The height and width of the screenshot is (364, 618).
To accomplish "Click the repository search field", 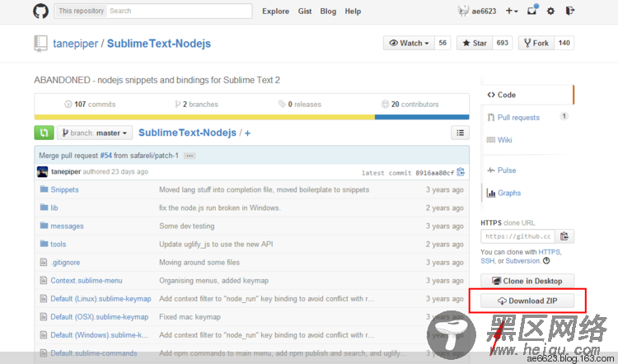I will [x=180, y=11].
